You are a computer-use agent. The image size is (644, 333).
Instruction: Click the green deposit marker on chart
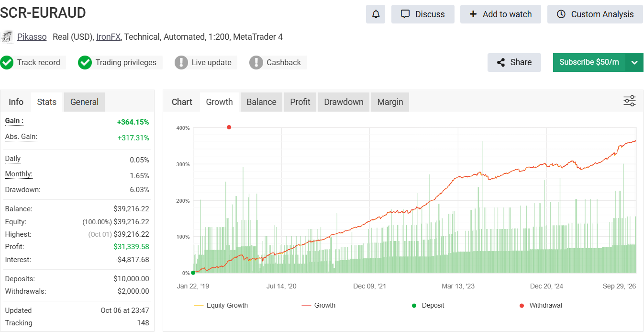click(x=193, y=273)
